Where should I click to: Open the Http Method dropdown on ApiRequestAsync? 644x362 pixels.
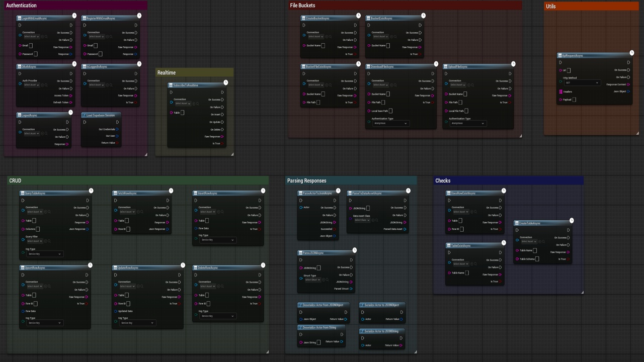(x=582, y=83)
